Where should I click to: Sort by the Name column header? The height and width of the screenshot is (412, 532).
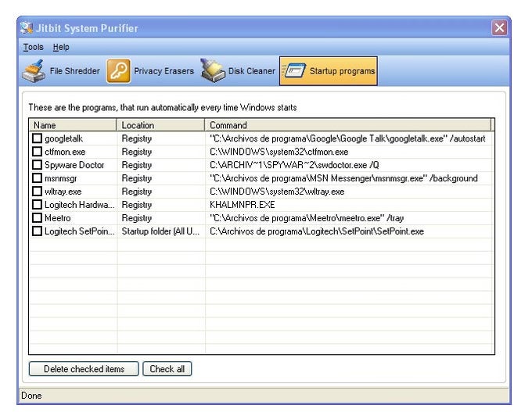pos(73,125)
